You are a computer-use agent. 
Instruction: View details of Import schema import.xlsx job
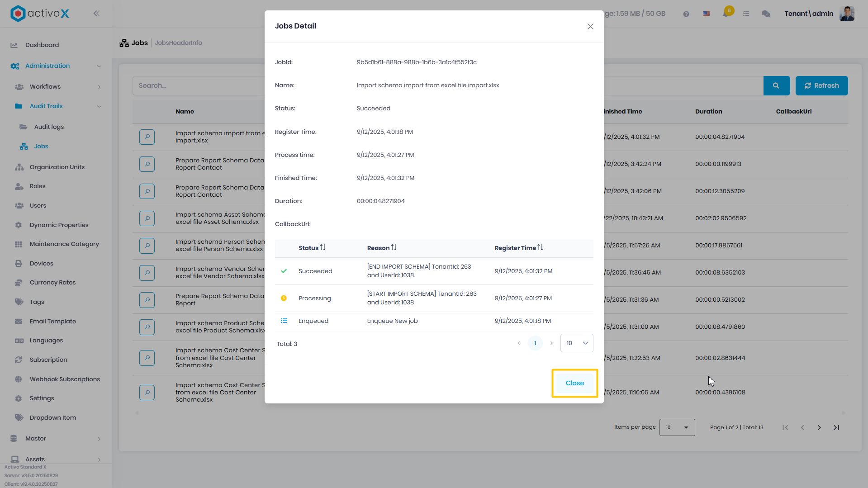click(x=147, y=137)
